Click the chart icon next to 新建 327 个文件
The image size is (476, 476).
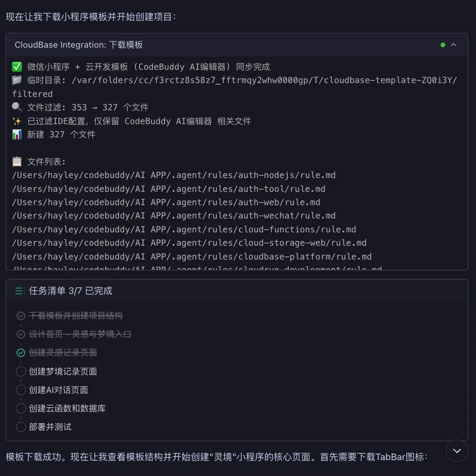pyautogui.click(x=17, y=134)
